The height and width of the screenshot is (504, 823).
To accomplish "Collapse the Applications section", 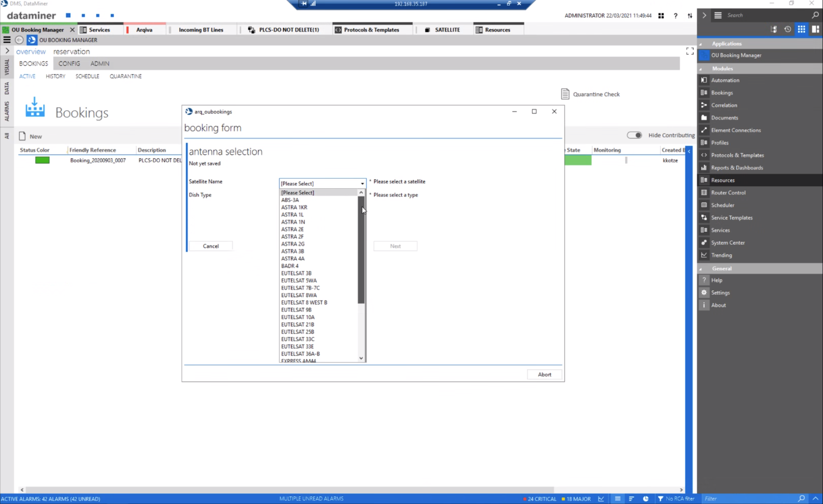I will [700, 44].
